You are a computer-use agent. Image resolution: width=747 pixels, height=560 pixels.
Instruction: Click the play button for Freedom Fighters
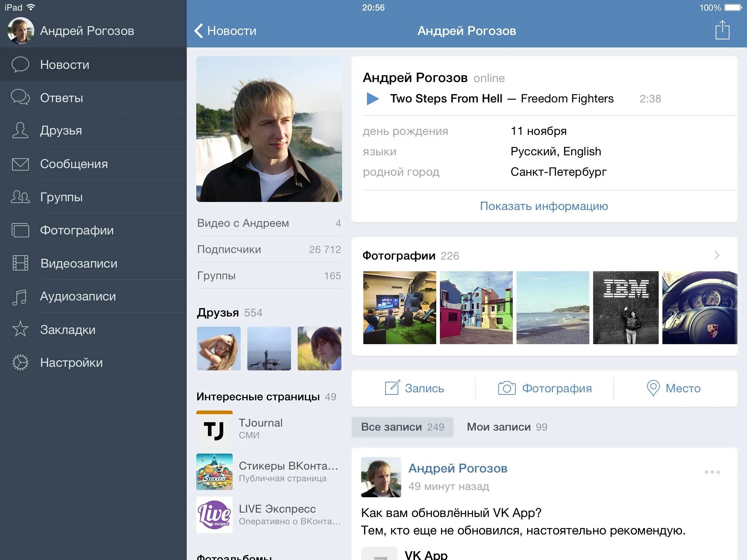(x=374, y=98)
